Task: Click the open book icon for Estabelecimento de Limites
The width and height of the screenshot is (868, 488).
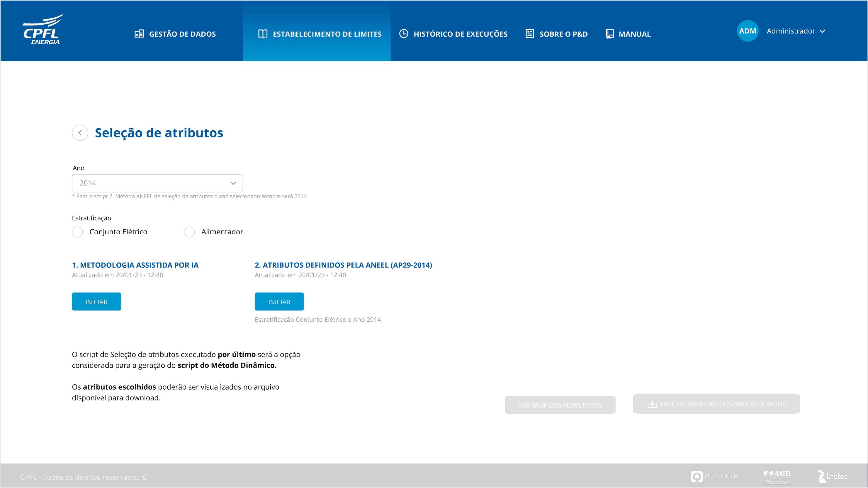Action: [262, 34]
